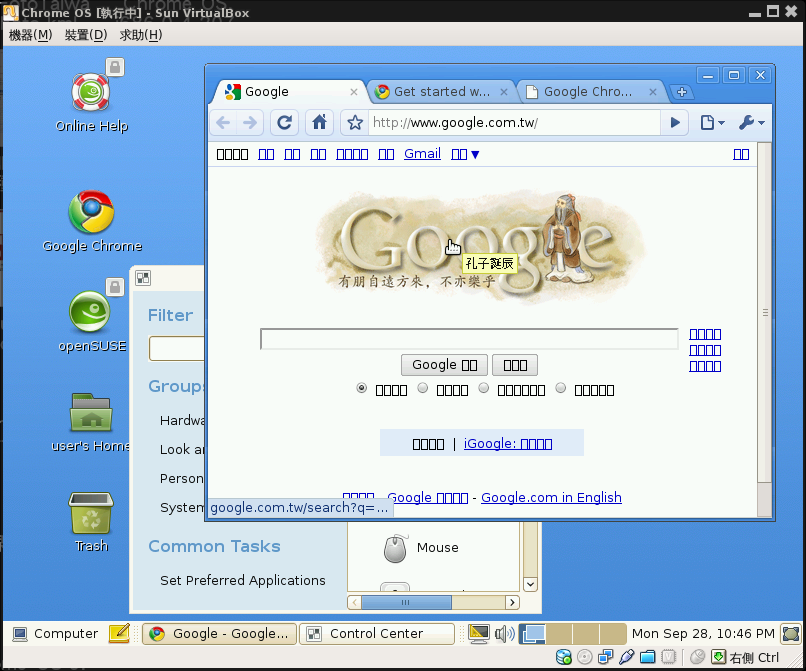Click Control Center scroll down arrow
Image resolution: width=806 pixels, height=671 pixels.
[530, 585]
